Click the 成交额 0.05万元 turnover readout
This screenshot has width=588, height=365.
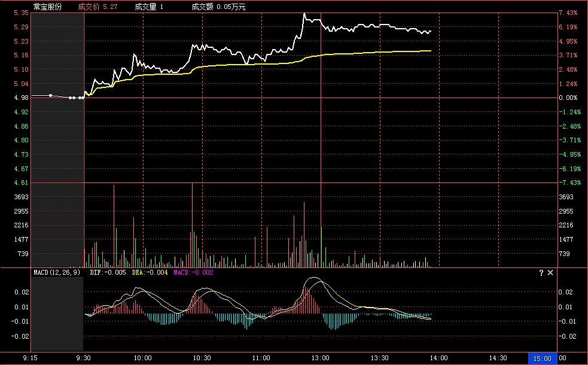pos(218,7)
